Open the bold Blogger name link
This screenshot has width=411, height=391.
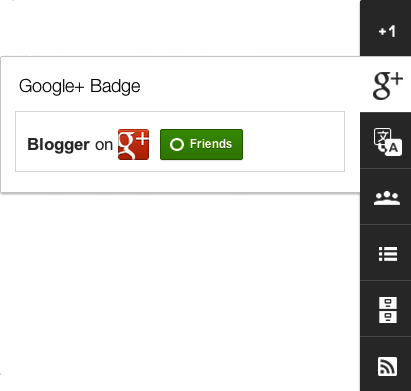click(58, 145)
